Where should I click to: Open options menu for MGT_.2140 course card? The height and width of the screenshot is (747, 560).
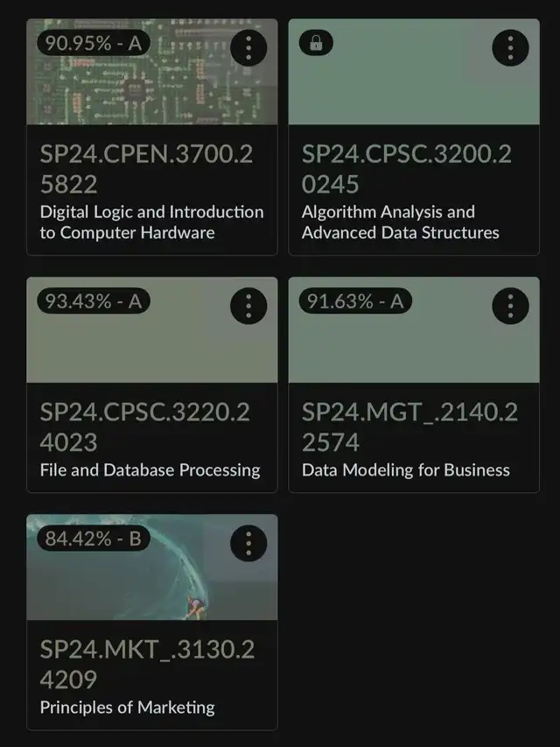coord(510,306)
